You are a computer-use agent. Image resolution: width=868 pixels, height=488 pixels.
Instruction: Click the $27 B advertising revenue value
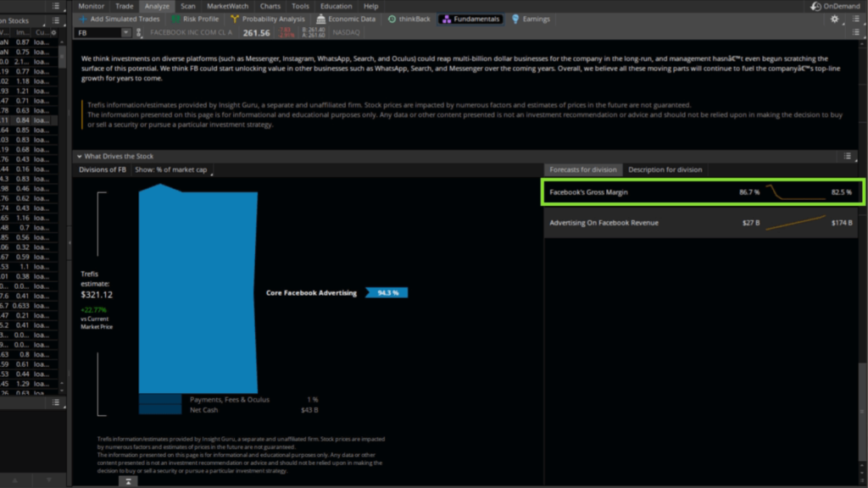pyautogui.click(x=751, y=223)
